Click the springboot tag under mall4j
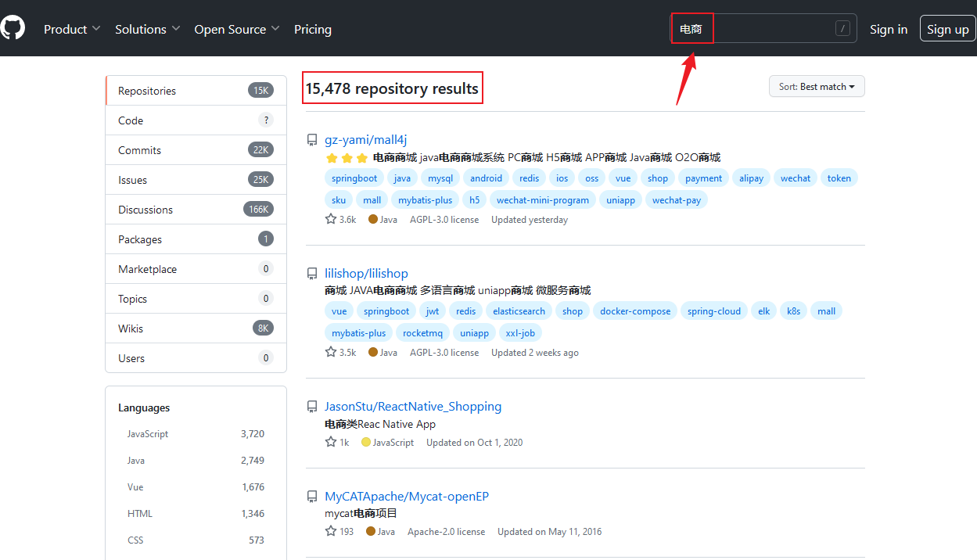This screenshot has height=560, width=977. click(x=354, y=178)
